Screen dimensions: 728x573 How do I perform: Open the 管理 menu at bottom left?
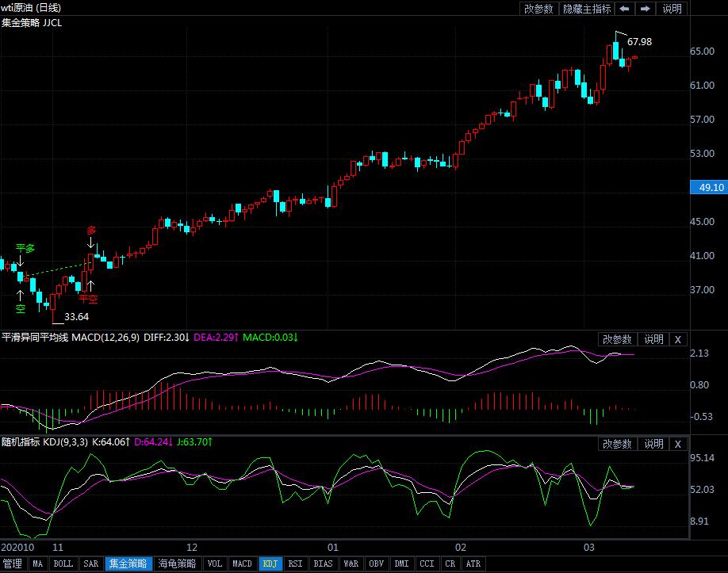pyautogui.click(x=13, y=564)
